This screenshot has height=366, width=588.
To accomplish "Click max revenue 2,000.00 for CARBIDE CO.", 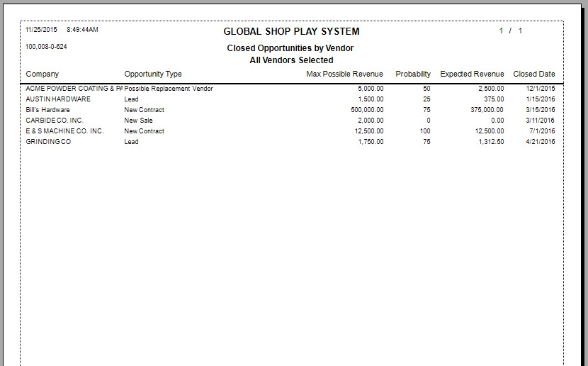I will [371, 121].
